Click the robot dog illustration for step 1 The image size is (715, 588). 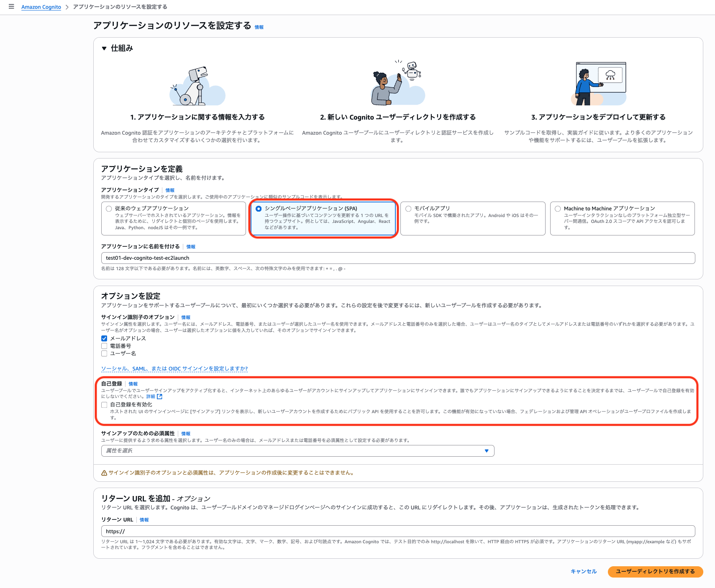[x=197, y=86]
